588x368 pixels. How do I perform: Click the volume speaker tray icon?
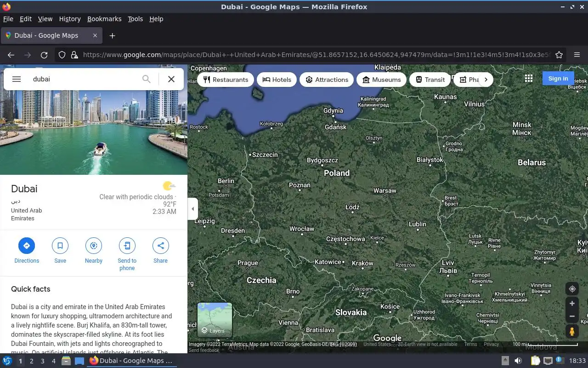518,361
